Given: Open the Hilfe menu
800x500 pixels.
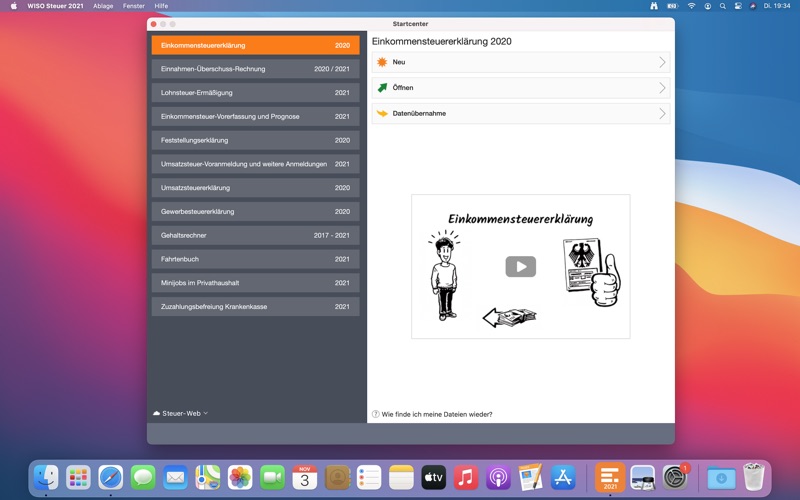Looking at the screenshot, I should pos(161,6).
